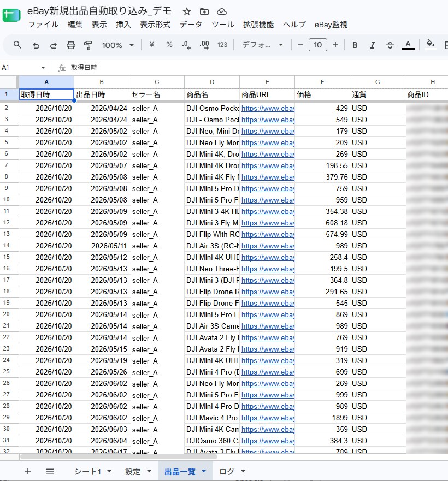448x481 pixels.
Task: Open the font family dropdown
Action: [262, 45]
